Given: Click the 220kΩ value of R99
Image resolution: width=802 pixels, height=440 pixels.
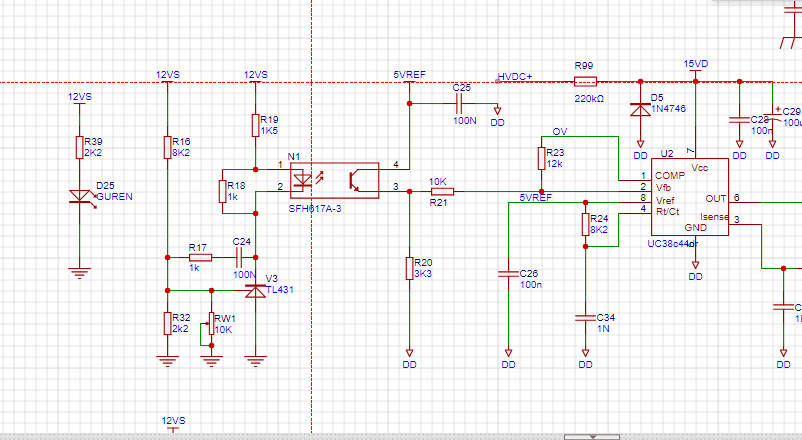Looking at the screenshot, I should (x=589, y=98).
